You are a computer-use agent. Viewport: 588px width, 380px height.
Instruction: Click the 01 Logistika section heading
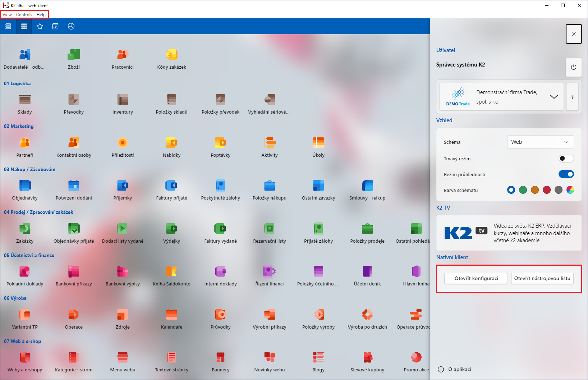pyautogui.click(x=17, y=83)
